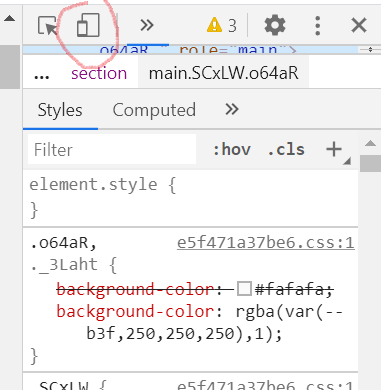Close the DevTools panel

(x=359, y=25)
